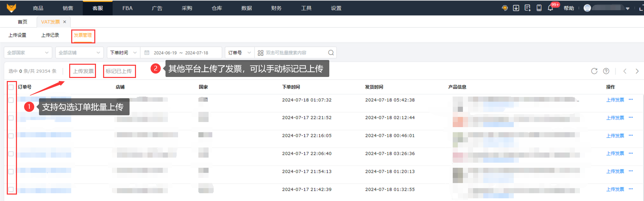Open more actions for 21:54:13 order

tap(631, 171)
